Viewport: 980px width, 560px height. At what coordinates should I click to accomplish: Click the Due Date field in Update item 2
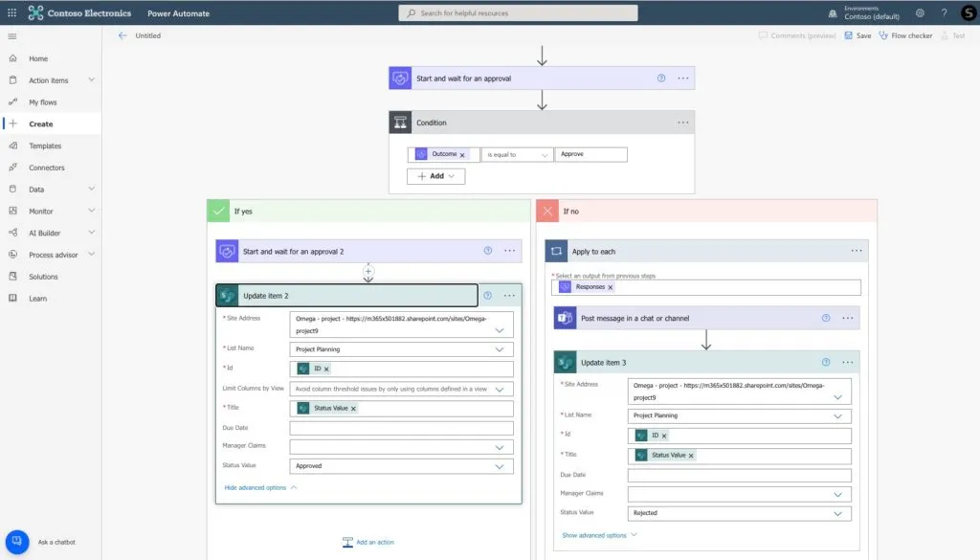[401, 428]
